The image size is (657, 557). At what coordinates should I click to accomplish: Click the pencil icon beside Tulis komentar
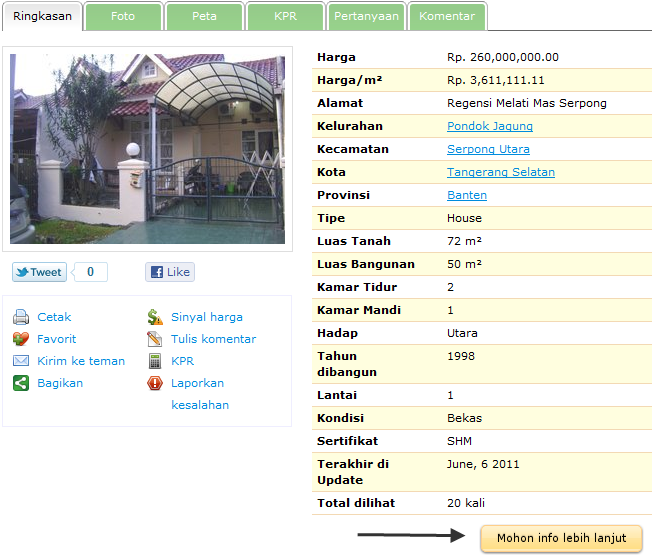tap(155, 339)
